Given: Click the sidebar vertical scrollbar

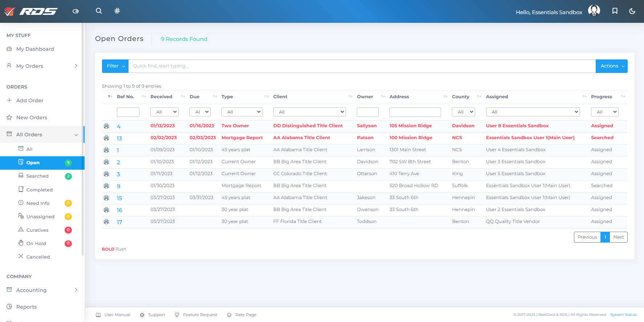Looking at the screenshot, I should (83, 140).
